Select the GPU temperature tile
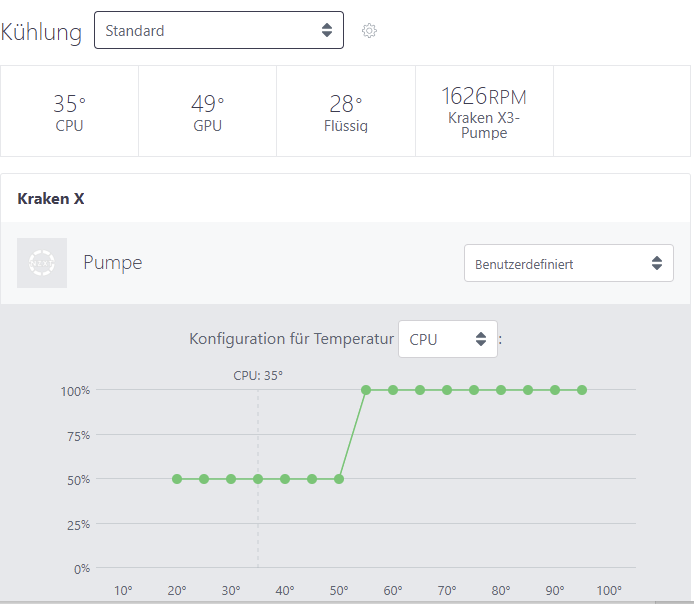 [x=207, y=111]
